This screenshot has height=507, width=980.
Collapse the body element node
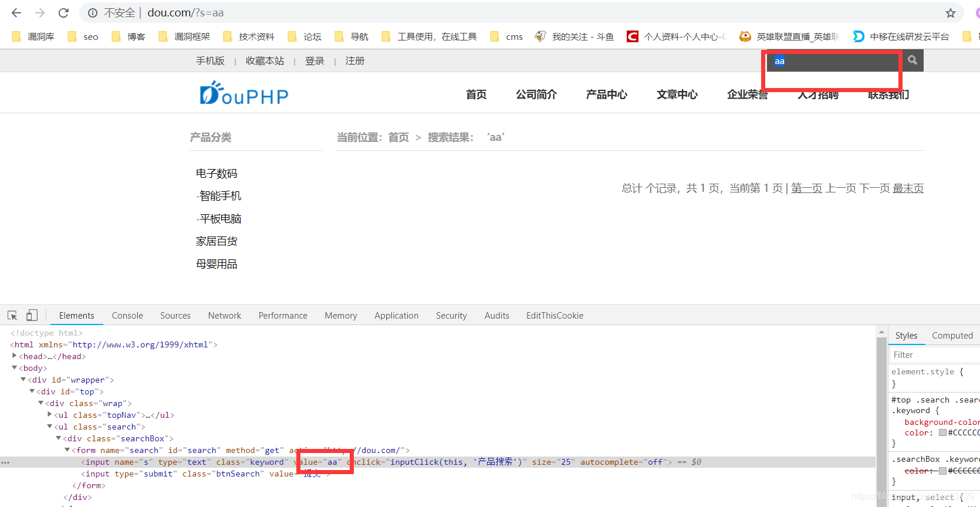(14, 368)
